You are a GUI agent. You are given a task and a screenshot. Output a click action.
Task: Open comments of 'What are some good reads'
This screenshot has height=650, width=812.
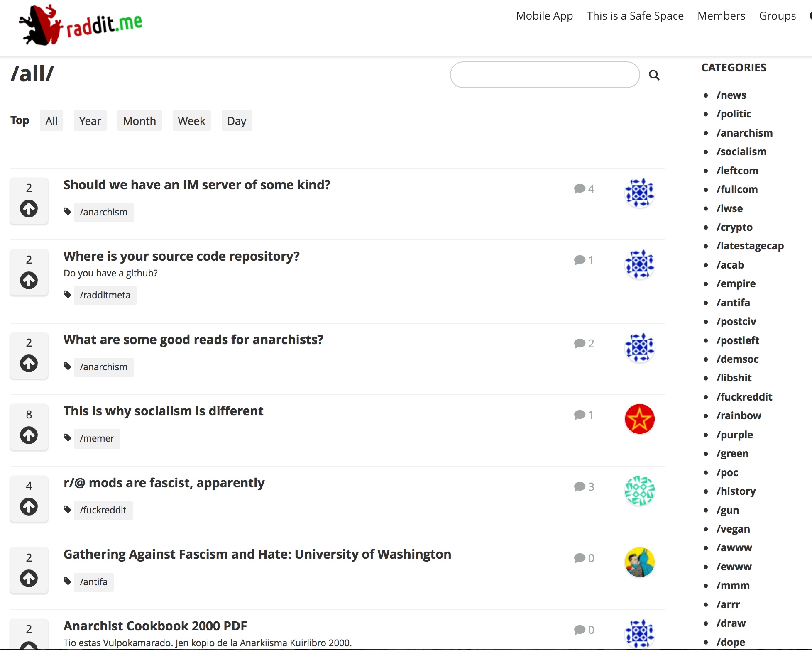click(584, 344)
